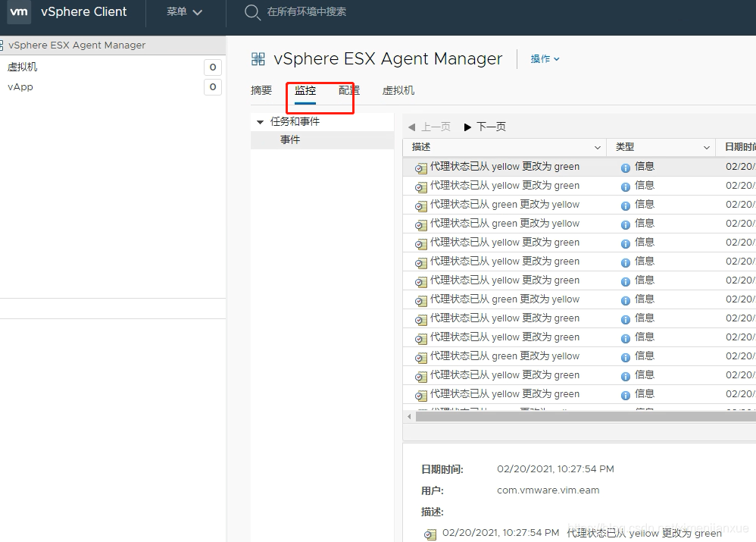This screenshot has width=756, height=542.
Task: Click event icon in eighth table row
Action: coord(421,301)
